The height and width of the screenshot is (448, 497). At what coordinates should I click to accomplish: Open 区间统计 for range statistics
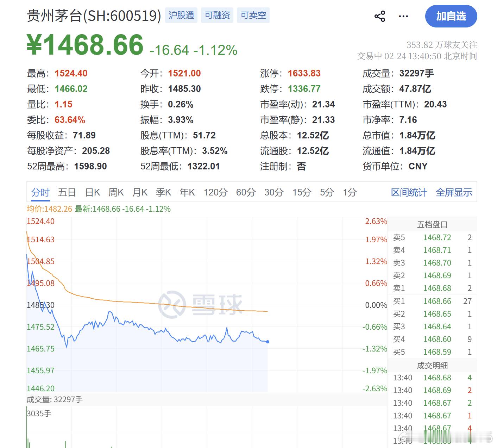click(x=409, y=192)
